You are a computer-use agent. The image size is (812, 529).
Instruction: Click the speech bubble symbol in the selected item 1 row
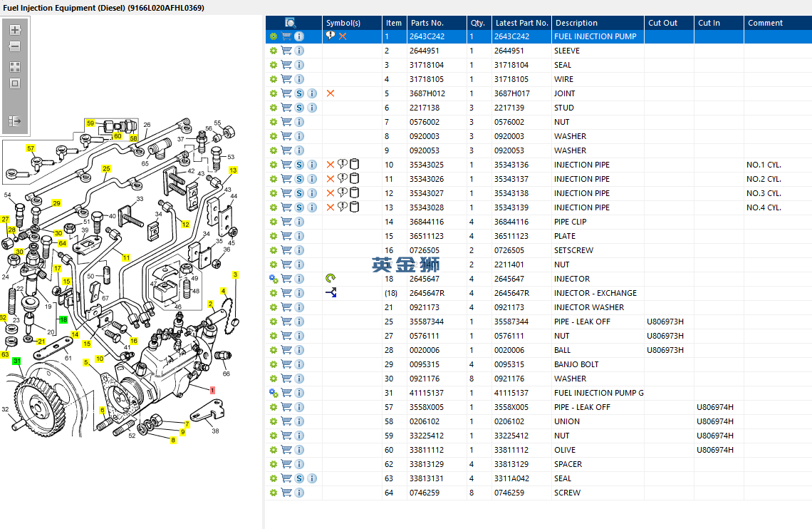pyautogui.click(x=330, y=36)
